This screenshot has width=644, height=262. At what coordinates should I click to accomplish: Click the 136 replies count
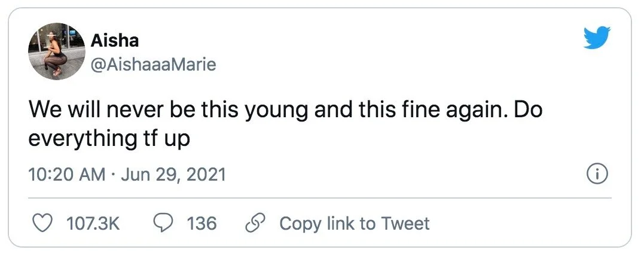coord(201,224)
